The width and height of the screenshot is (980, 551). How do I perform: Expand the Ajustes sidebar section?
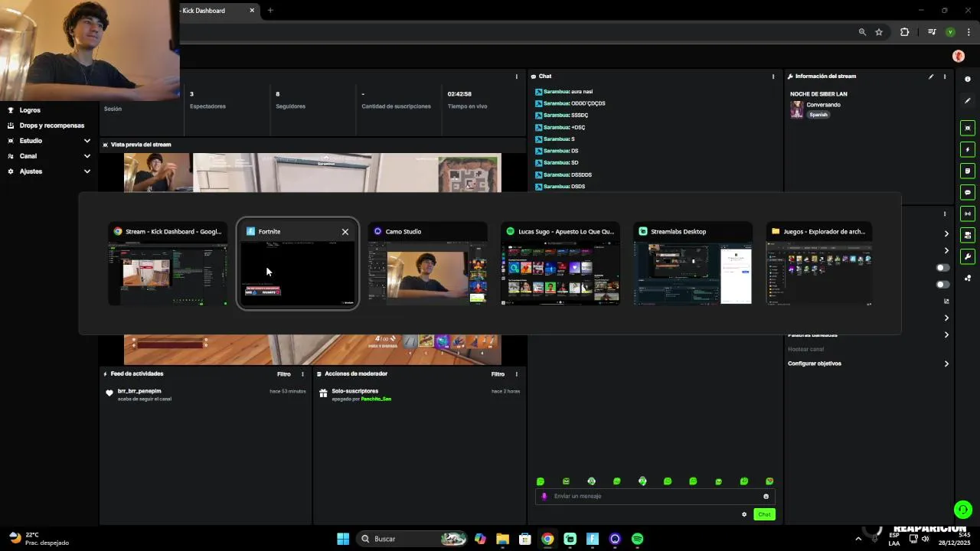49,171
